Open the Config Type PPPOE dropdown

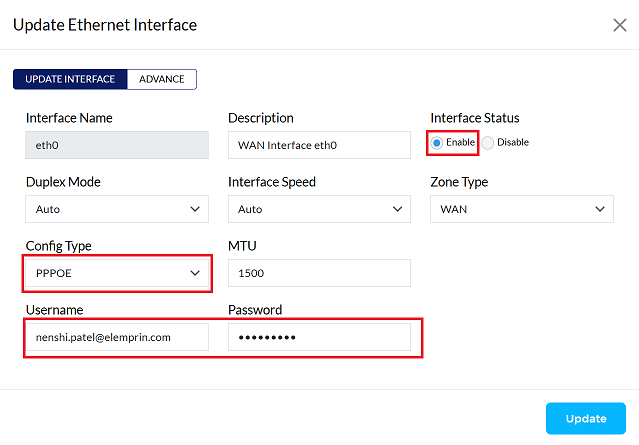(x=117, y=273)
